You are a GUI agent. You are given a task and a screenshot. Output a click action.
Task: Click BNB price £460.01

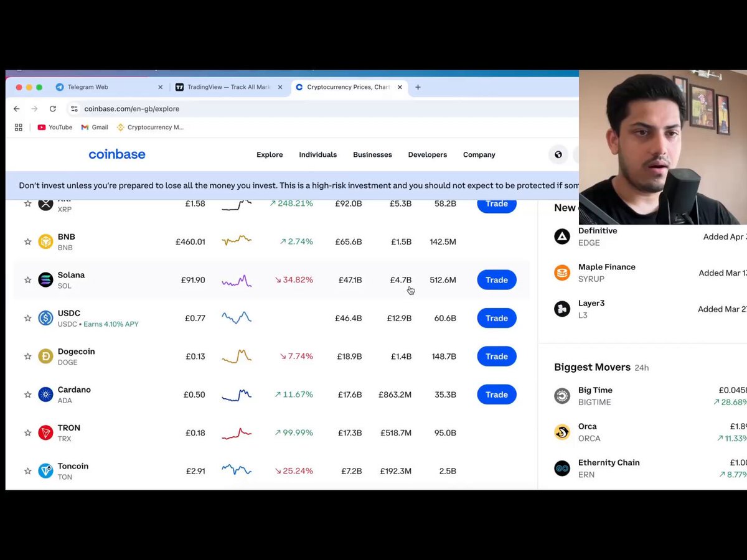tap(190, 242)
